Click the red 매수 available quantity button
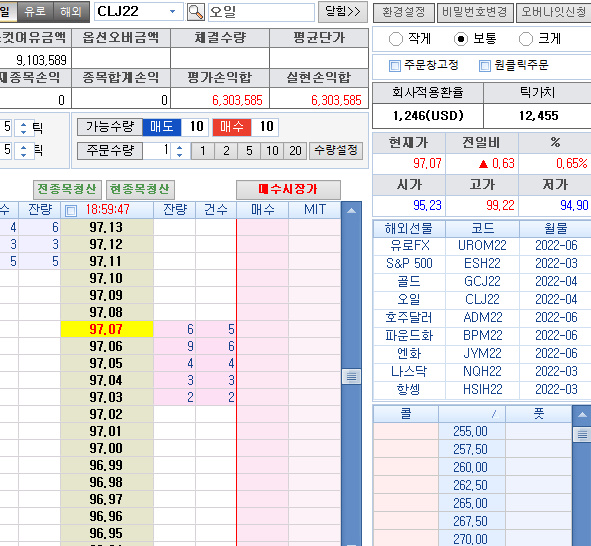This screenshot has width=591, height=546. point(231,127)
